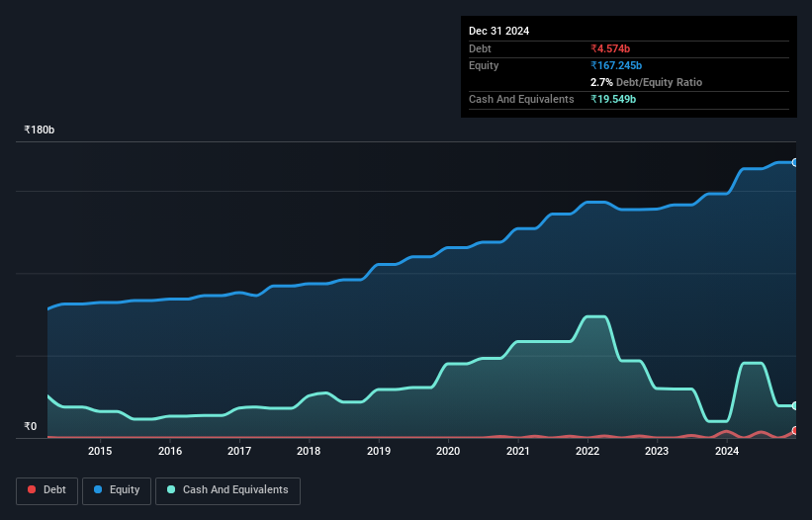This screenshot has width=812, height=520.
Task: Click the ₹180b y-axis label
Action: click(40, 130)
